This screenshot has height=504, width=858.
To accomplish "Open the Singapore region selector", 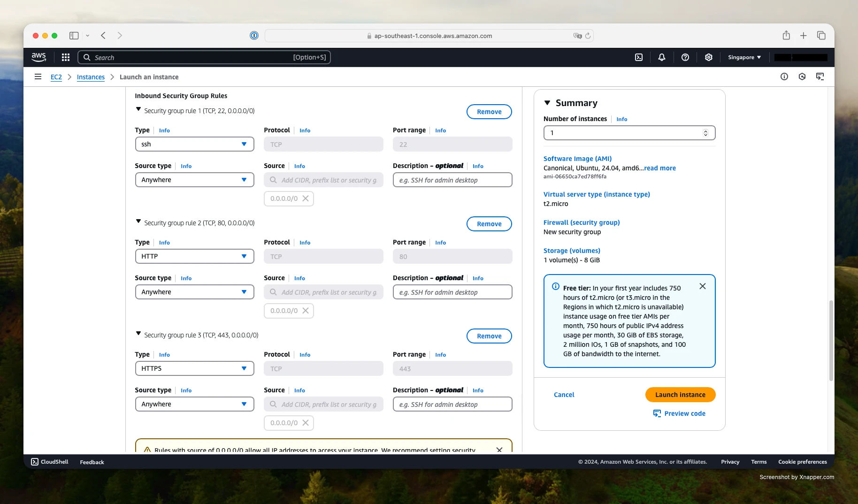I will 744,57.
